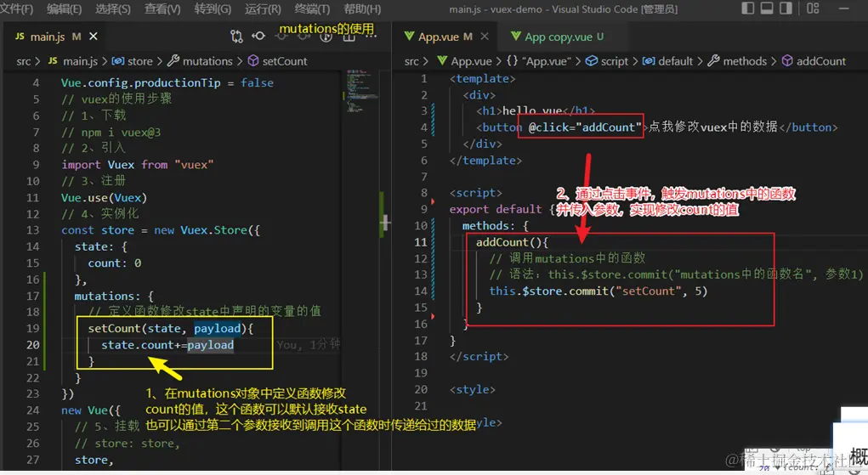Expand the script breadcrumb dropdown
The image size is (868, 475).
coord(615,61)
